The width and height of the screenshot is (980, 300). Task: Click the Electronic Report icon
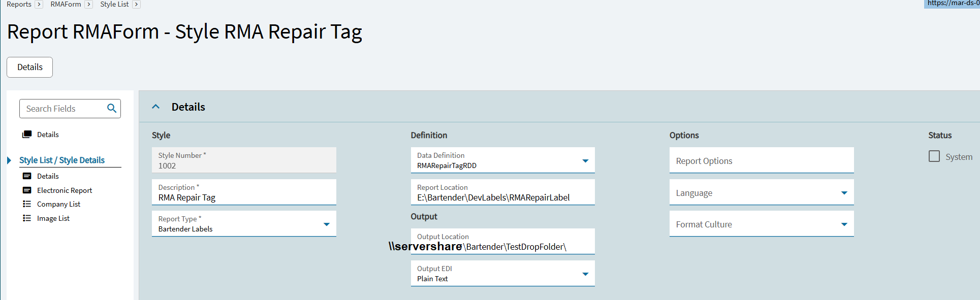tap(27, 190)
